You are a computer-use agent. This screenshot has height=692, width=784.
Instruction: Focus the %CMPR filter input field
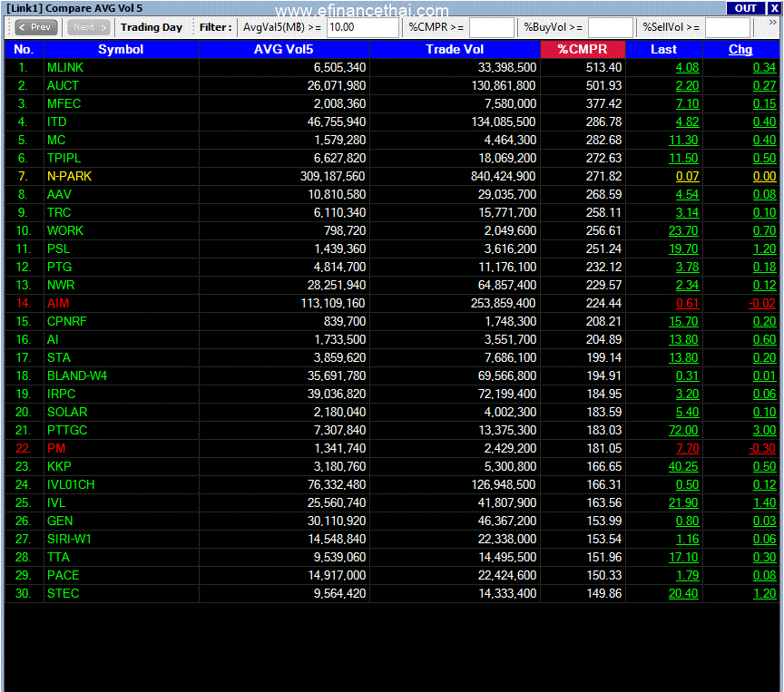tap(492, 27)
